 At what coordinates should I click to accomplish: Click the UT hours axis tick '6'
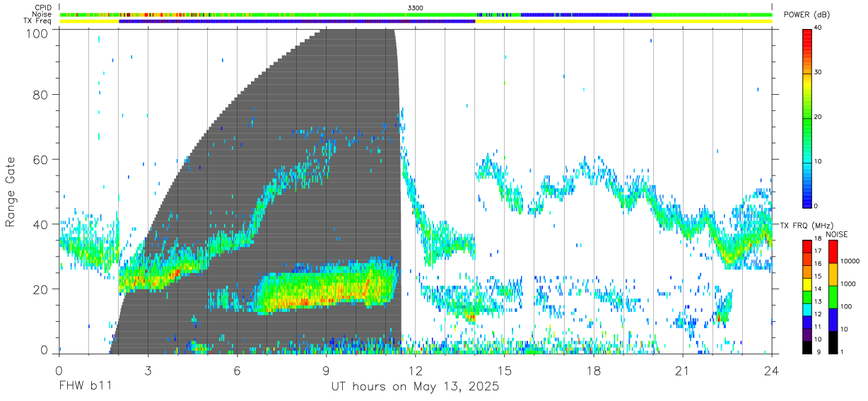pyautogui.click(x=237, y=371)
